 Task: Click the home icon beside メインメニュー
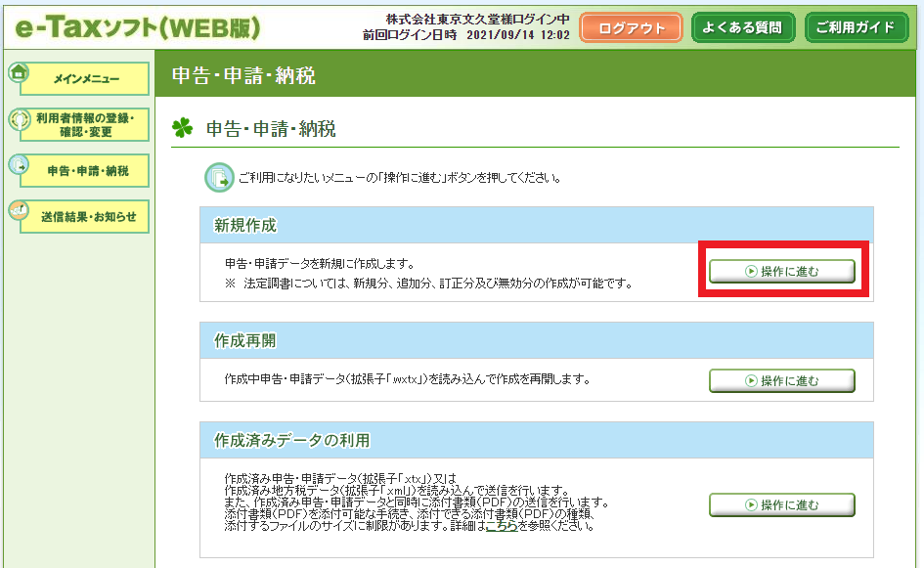18,72
